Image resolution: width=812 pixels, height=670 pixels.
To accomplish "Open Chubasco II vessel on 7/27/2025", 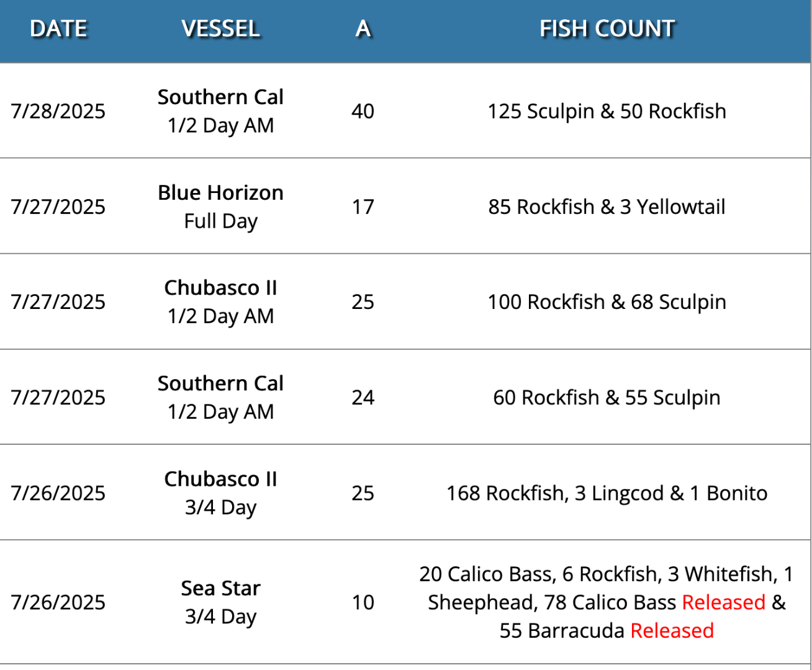I will (x=220, y=288).
